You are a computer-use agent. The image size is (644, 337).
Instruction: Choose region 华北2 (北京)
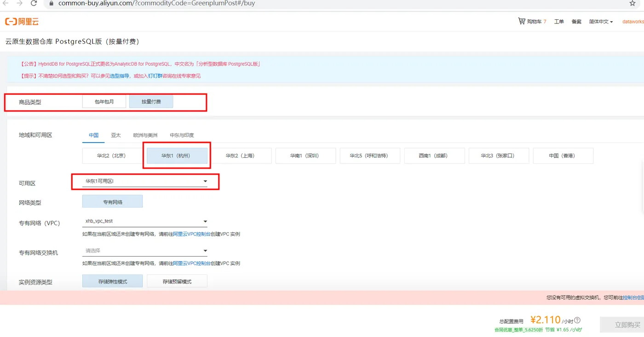pyautogui.click(x=112, y=156)
